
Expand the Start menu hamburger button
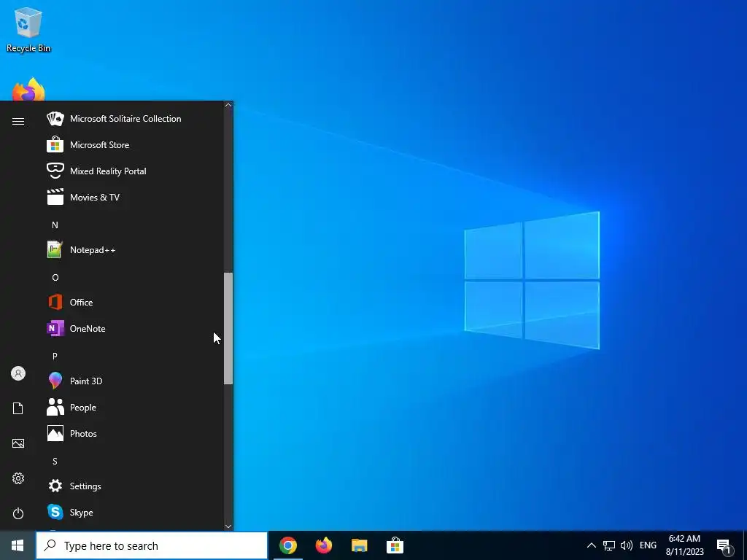pos(18,122)
